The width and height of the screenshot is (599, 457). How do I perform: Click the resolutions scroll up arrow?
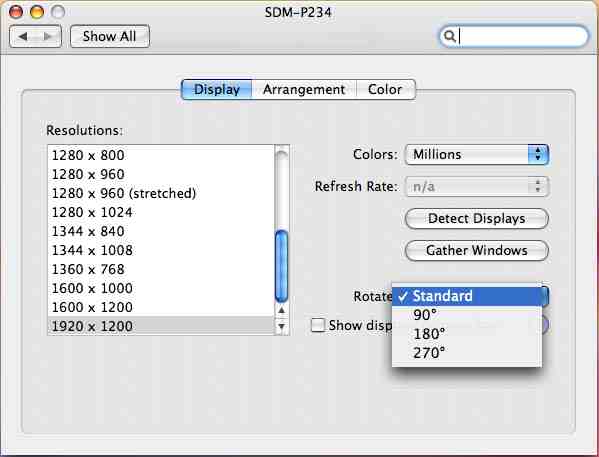[282, 310]
